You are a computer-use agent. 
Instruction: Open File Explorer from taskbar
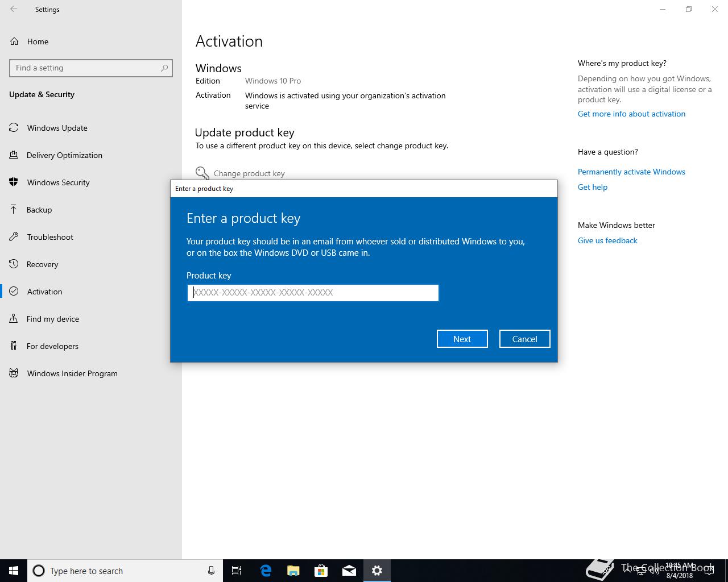(293, 571)
